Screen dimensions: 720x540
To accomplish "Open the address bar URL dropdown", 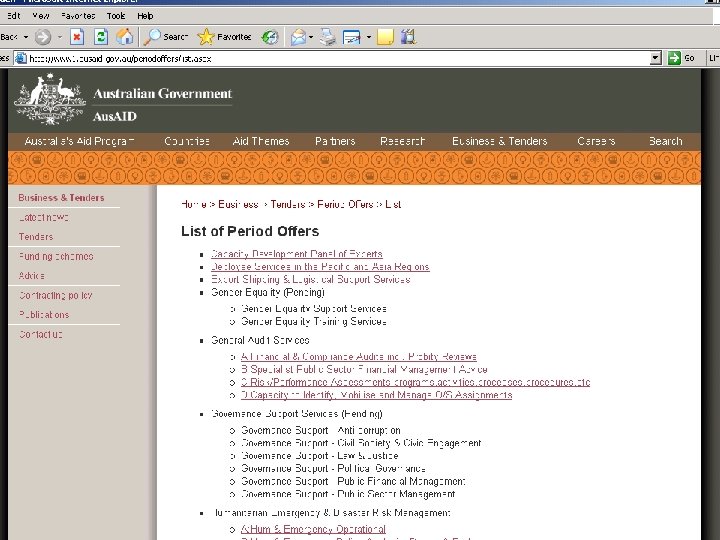I will (x=656, y=58).
